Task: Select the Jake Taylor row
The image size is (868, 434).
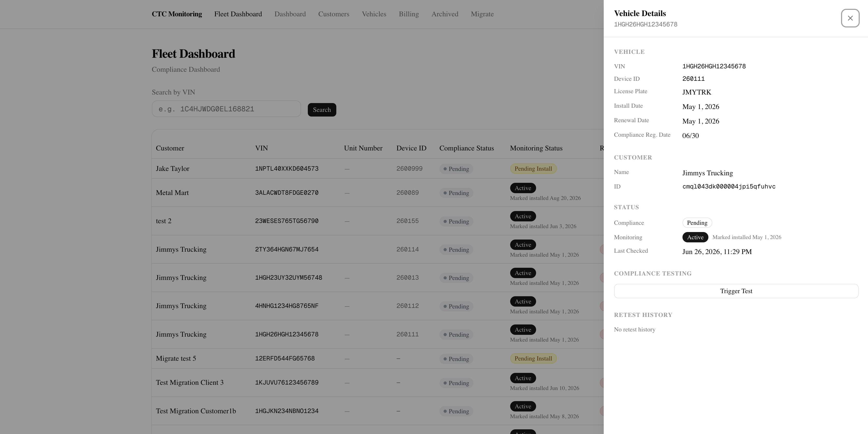Action: (x=378, y=169)
